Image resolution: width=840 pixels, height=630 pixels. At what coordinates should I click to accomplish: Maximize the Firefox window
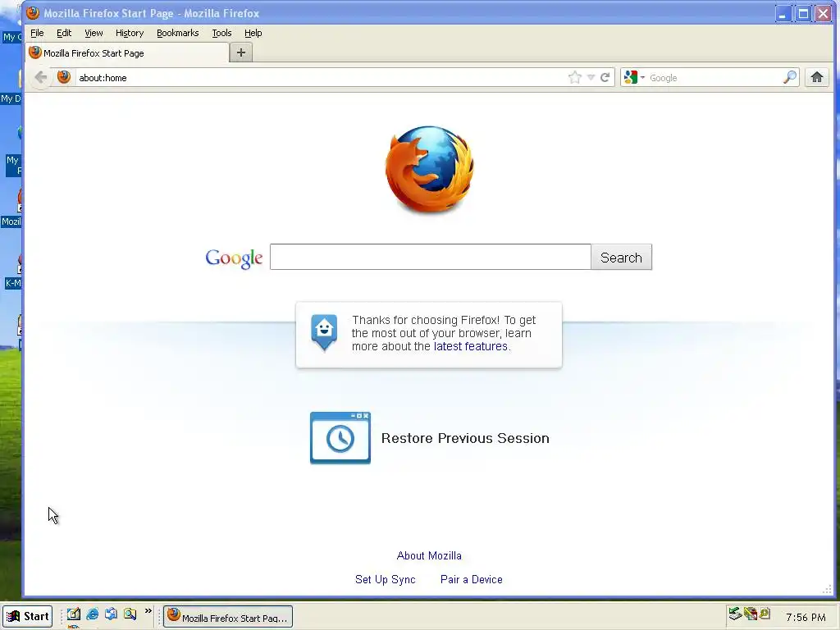click(803, 14)
